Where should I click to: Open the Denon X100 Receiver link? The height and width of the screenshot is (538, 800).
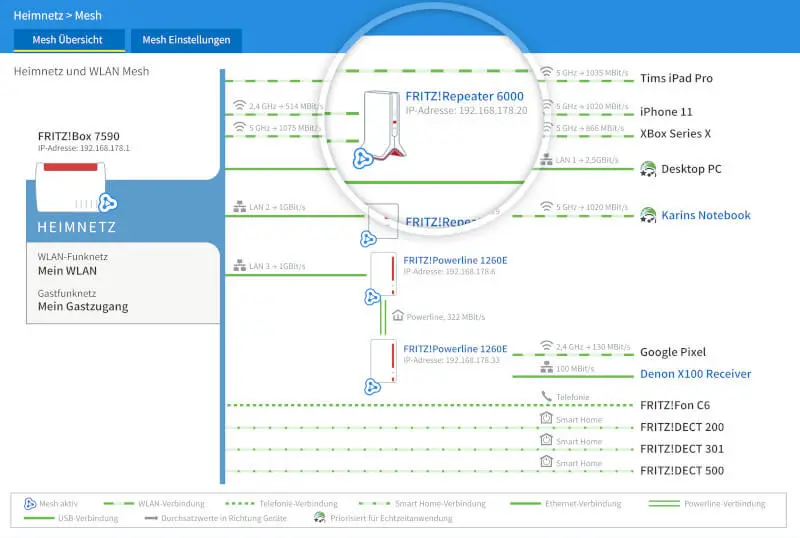[x=695, y=374]
